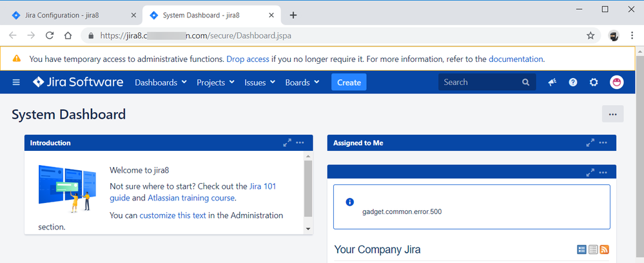Click the gadget.common.error.500 message
The image size is (644, 263).
tap(402, 212)
